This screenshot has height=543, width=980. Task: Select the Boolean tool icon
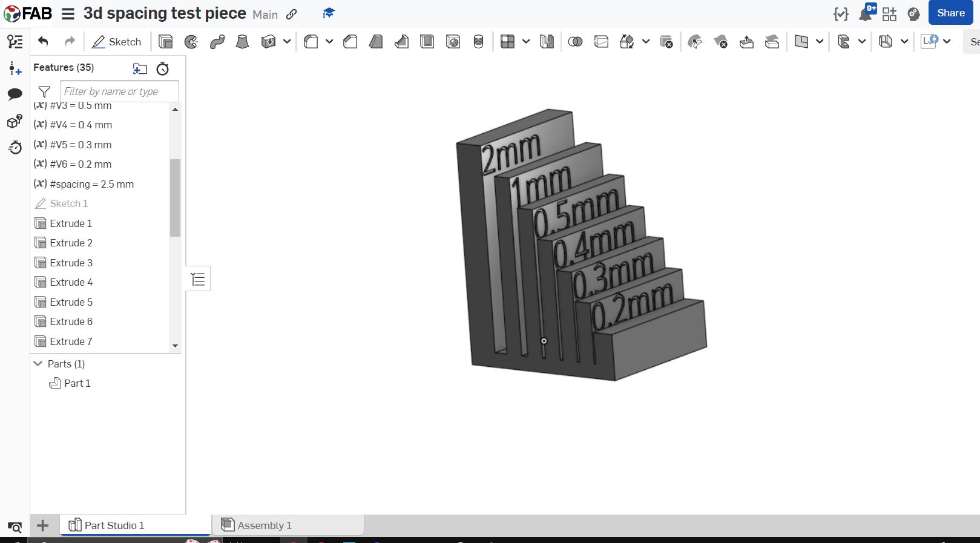(576, 42)
